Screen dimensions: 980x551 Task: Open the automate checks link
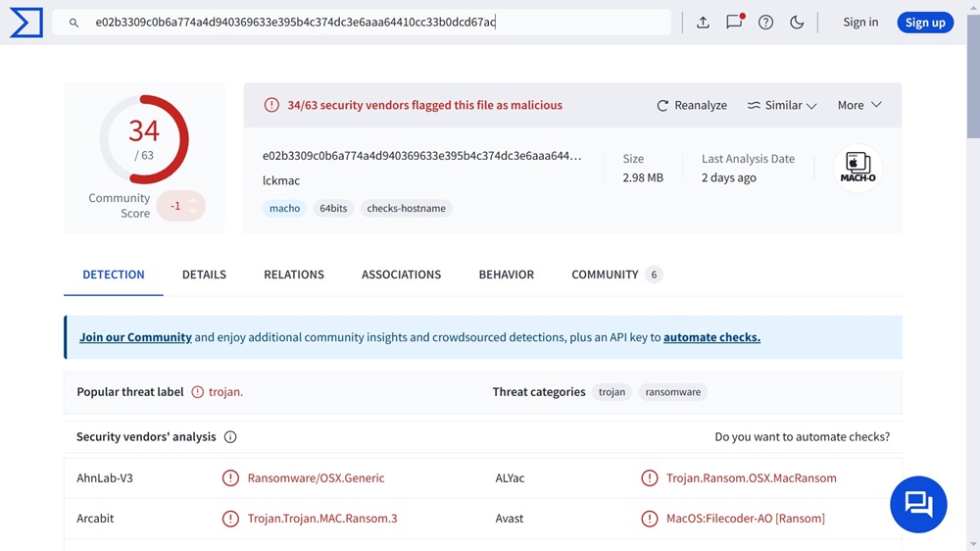pos(711,337)
